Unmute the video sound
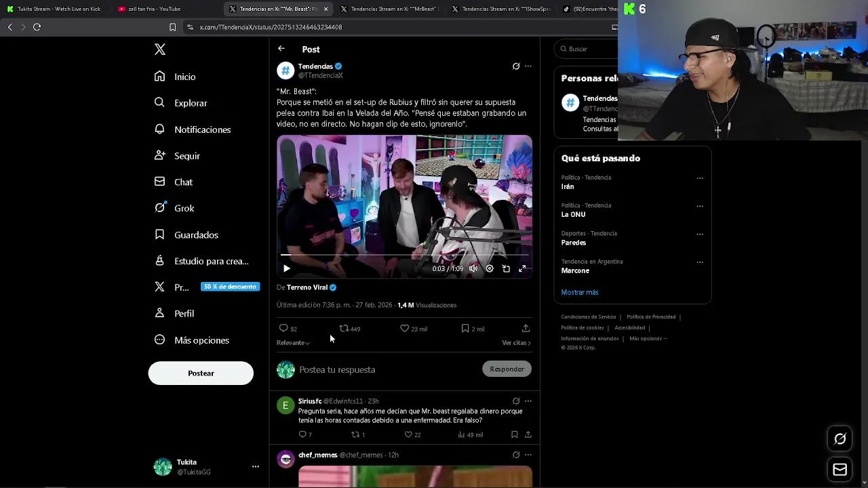 [473, 269]
